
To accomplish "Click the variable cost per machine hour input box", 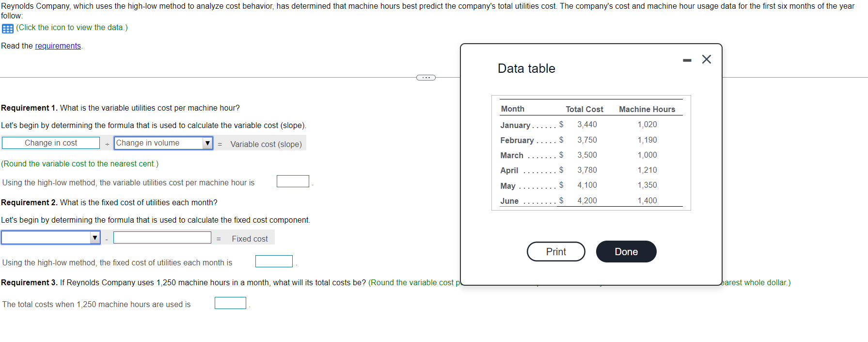I will point(293,181).
